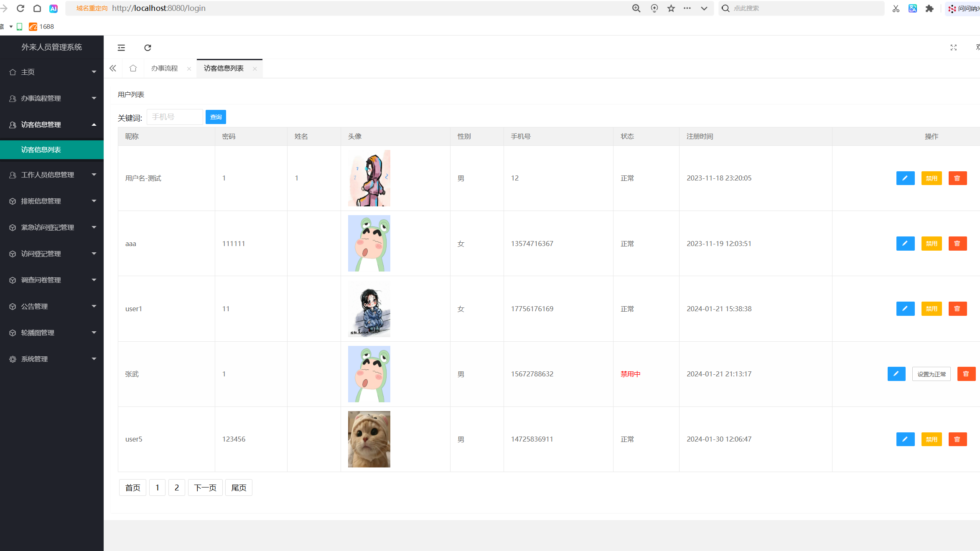Click the fullscreen icon in header

(953, 48)
